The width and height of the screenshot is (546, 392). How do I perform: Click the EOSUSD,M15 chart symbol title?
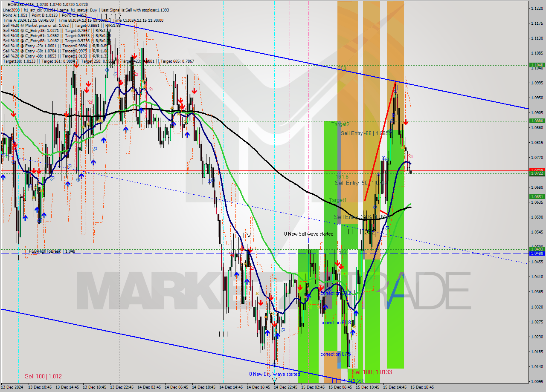pos(21,4)
